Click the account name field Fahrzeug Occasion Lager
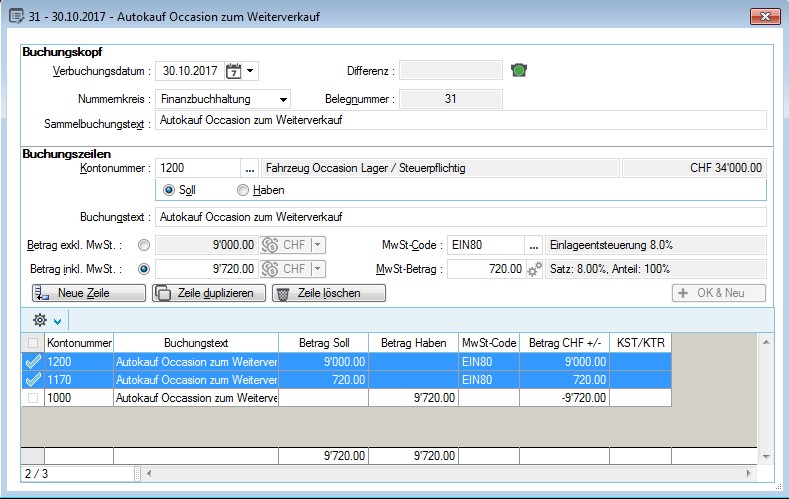789x499 pixels. click(440, 168)
